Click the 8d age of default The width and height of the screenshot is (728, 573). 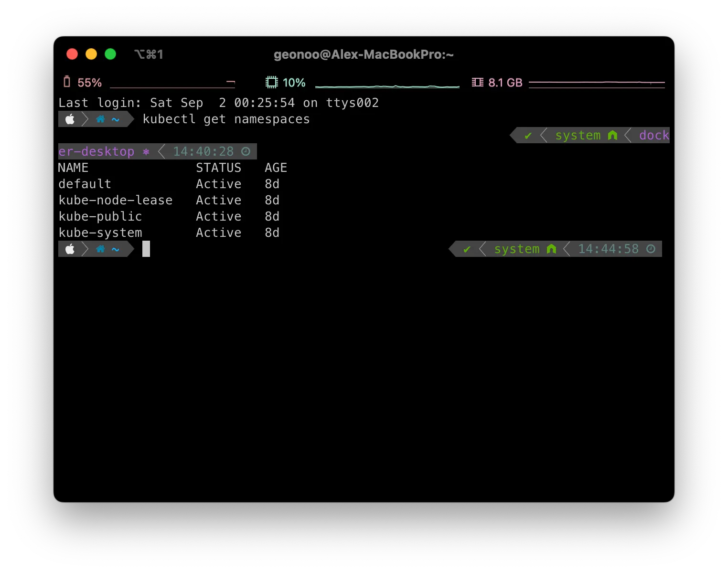[x=272, y=184]
